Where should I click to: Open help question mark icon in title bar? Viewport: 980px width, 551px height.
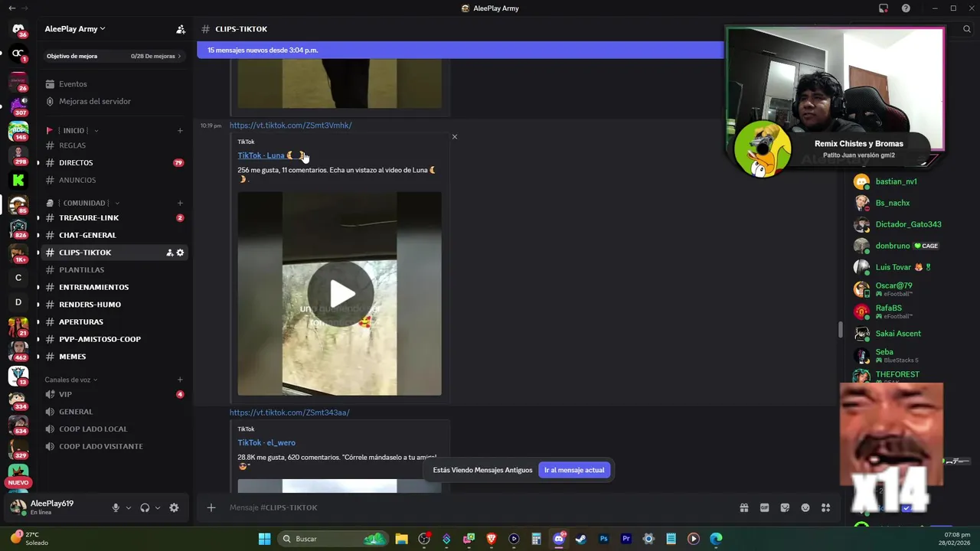(x=906, y=8)
